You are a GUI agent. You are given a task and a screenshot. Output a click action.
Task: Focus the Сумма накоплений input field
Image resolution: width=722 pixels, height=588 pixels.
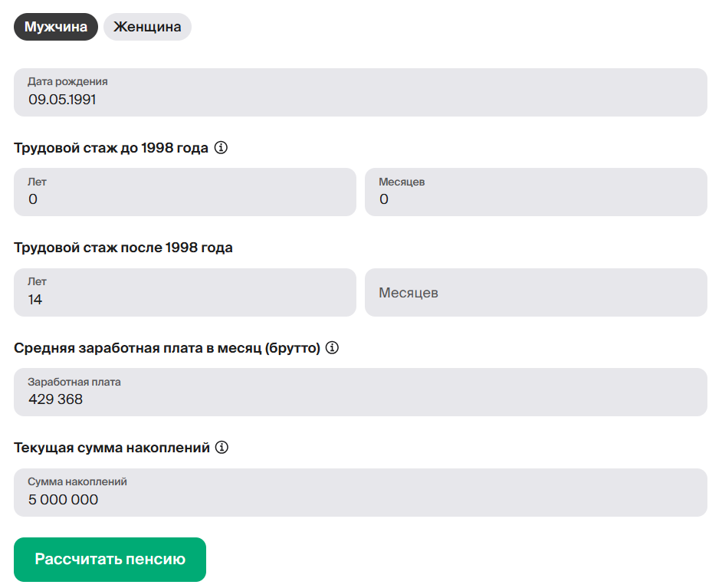click(360, 492)
